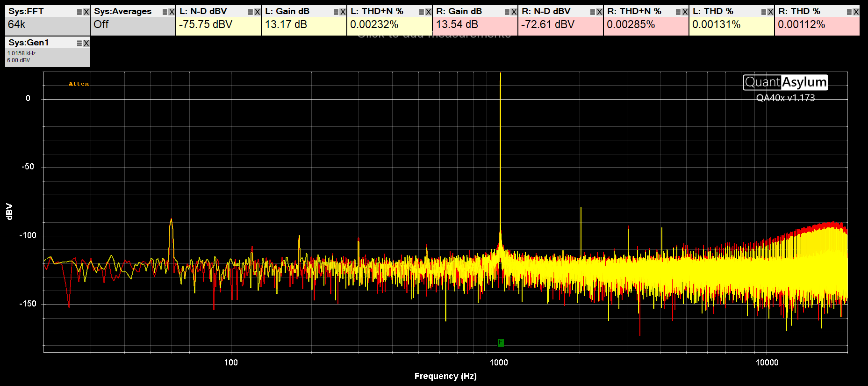Close the Sys:FFT tile
The width and height of the screenshot is (868, 386).
(x=86, y=12)
